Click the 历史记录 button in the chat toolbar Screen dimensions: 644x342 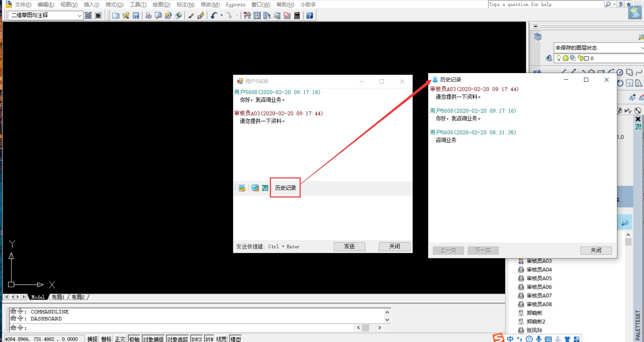[x=285, y=188]
